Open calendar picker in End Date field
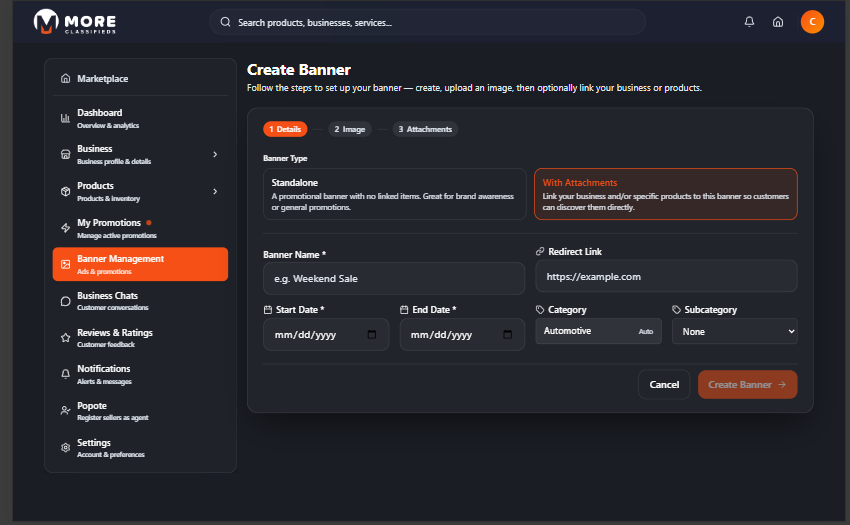Image resolution: width=850 pixels, height=525 pixels. point(508,335)
